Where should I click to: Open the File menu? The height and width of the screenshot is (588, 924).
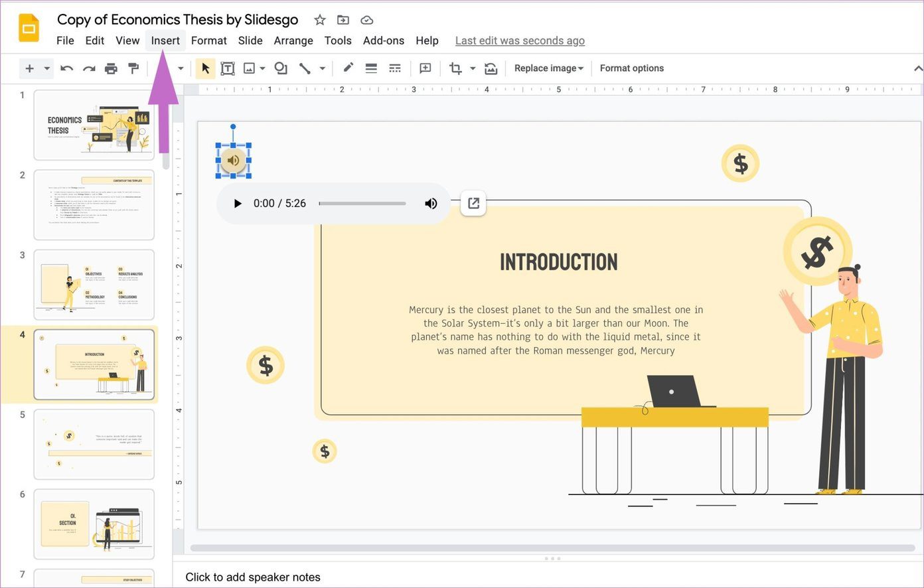65,40
